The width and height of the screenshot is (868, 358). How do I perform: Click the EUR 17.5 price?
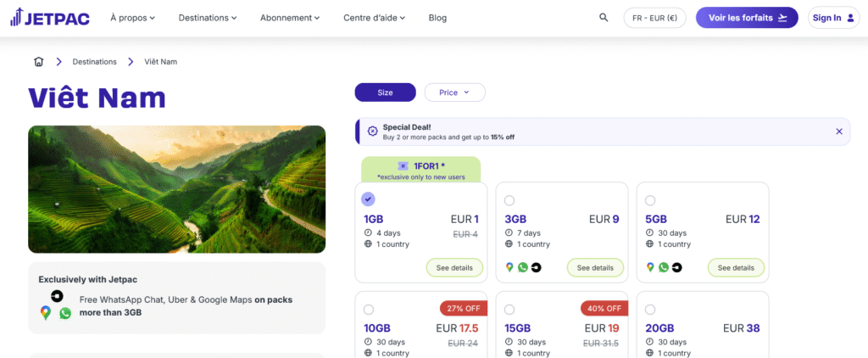[x=457, y=328]
